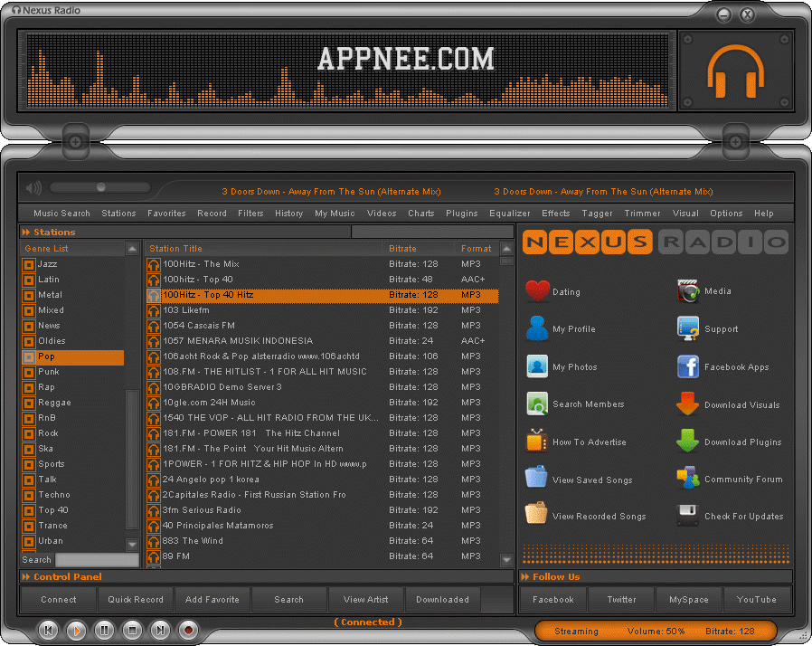Click the Connect button
The width and height of the screenshot is (812, 646).
[x=59, y=599]
